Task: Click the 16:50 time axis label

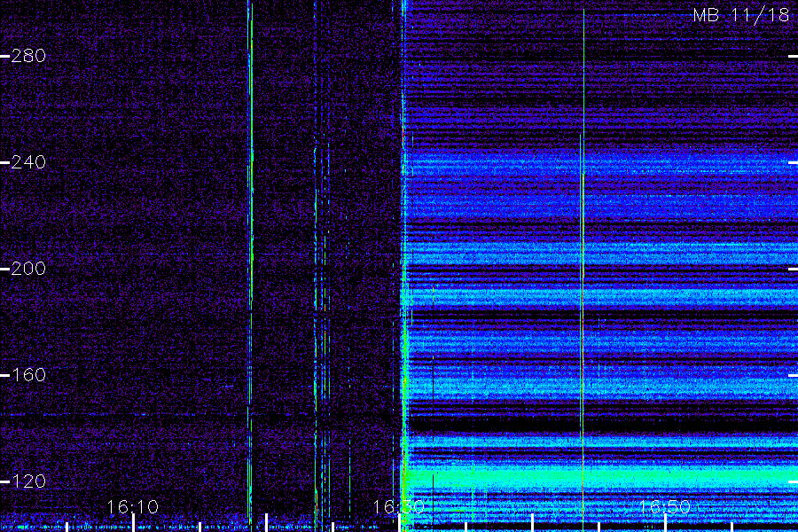Action: click(x=664, y=507)
